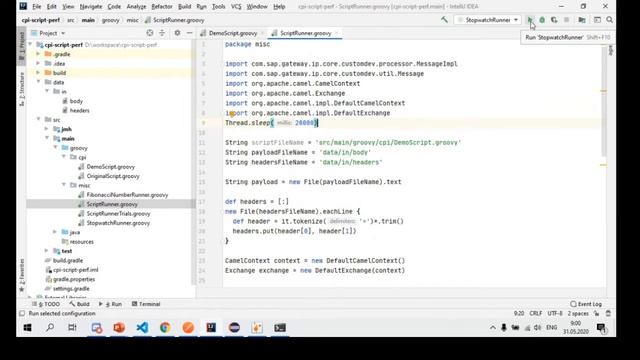Select the headers file under data/in
Screen dimensions: 640x360
pyautogui.click(x=79, y=110)
